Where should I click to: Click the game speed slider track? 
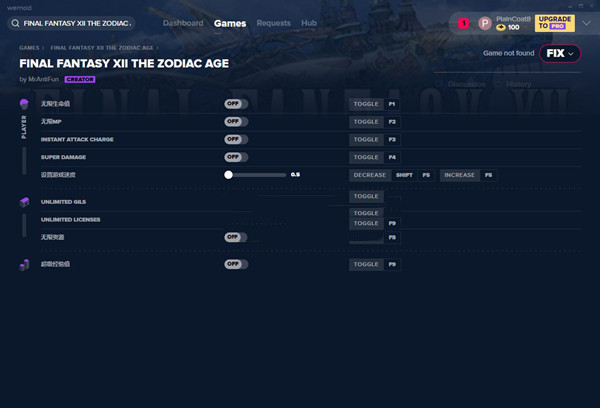coord(256,175)
